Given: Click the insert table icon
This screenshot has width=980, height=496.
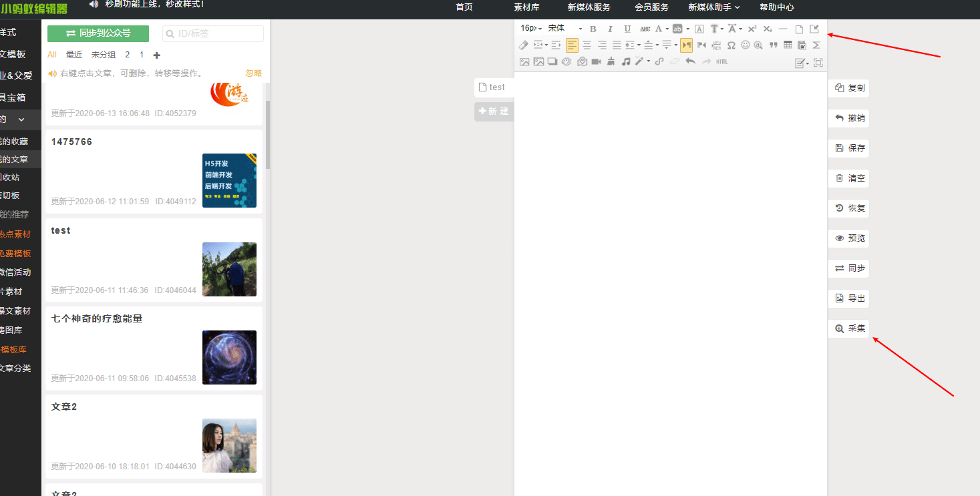Looking at the screenshot, I should click(x=788, y=45).
